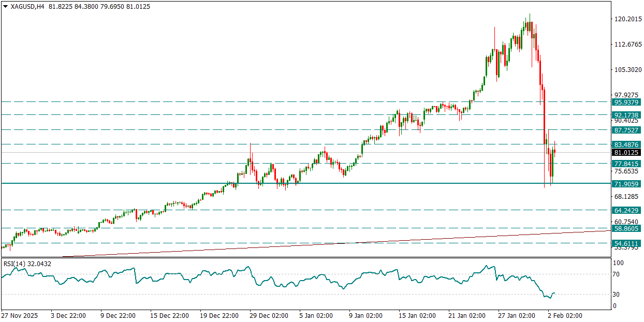Image resolution: width=644 pixels, height=322 pixels.
Task: Click the 58.8605 price level label
Action: [x=627, y=228]
